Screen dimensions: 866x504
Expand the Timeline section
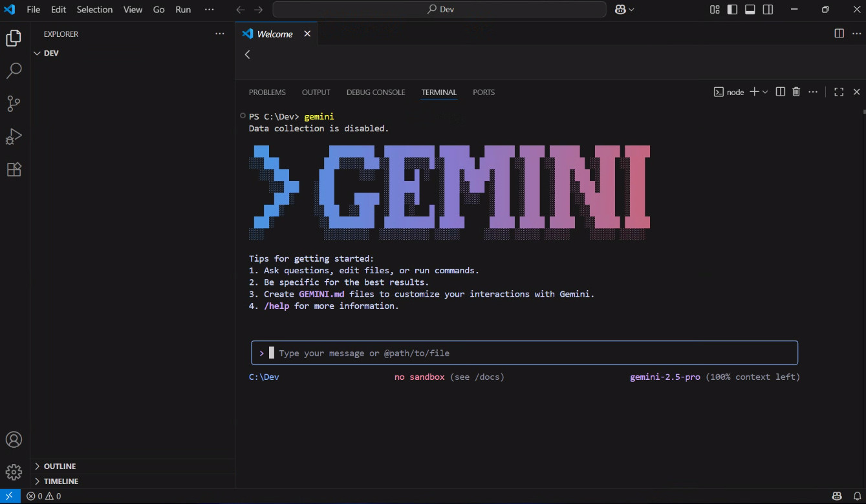133,481
